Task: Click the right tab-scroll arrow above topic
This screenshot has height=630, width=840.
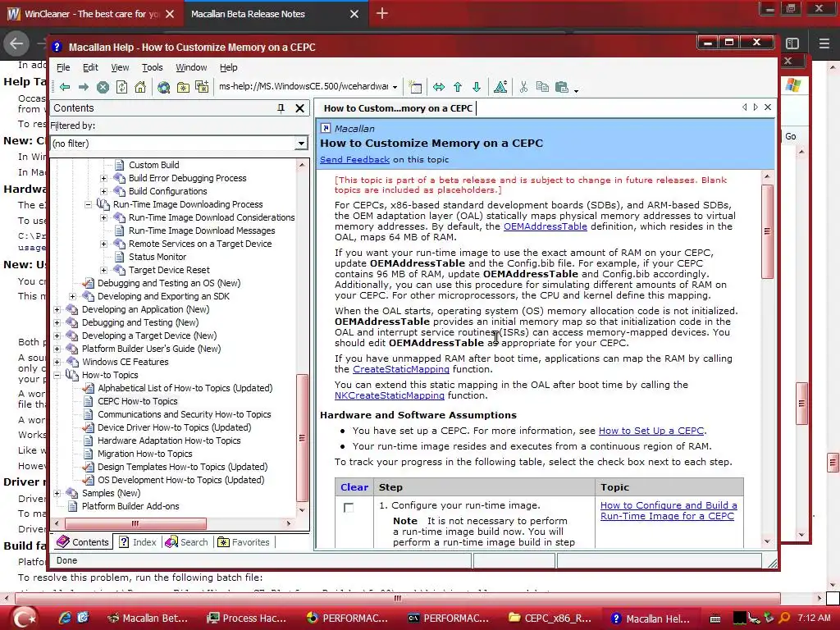Action: point(756,107)
